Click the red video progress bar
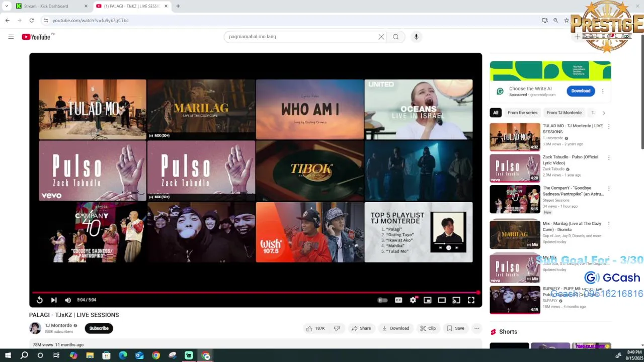This screenshot has height=362, width=644. (x=256, y=292)
